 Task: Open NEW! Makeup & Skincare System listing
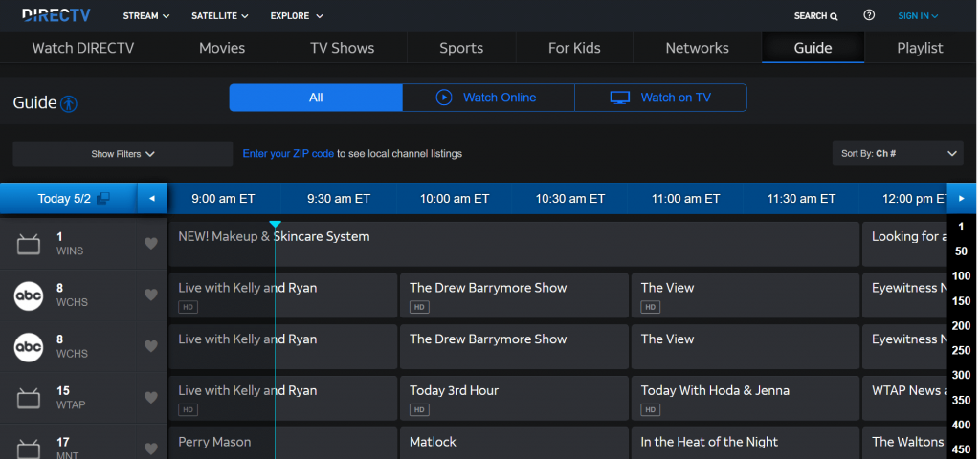click(514, 244)
